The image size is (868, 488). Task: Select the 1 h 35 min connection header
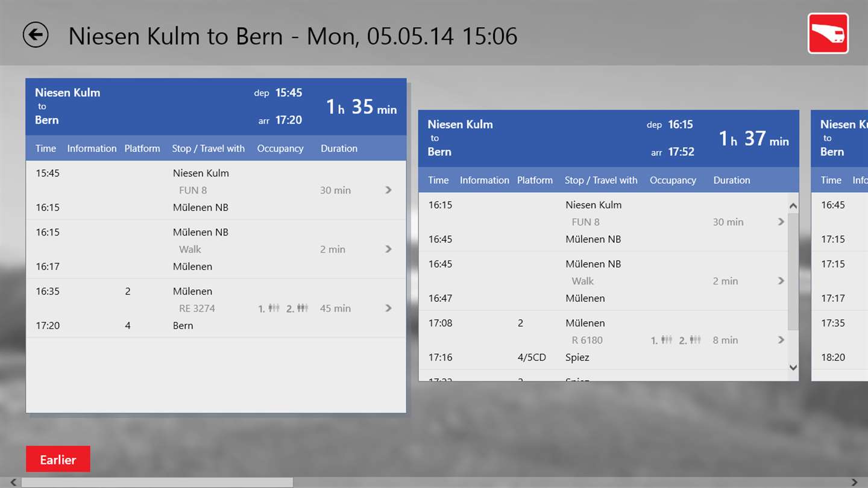[216, 107]
